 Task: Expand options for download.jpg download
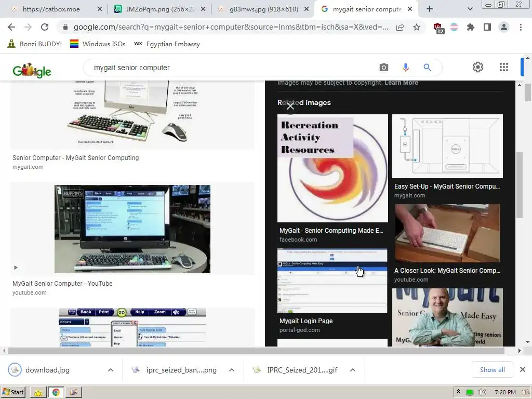tap(111, 370)
